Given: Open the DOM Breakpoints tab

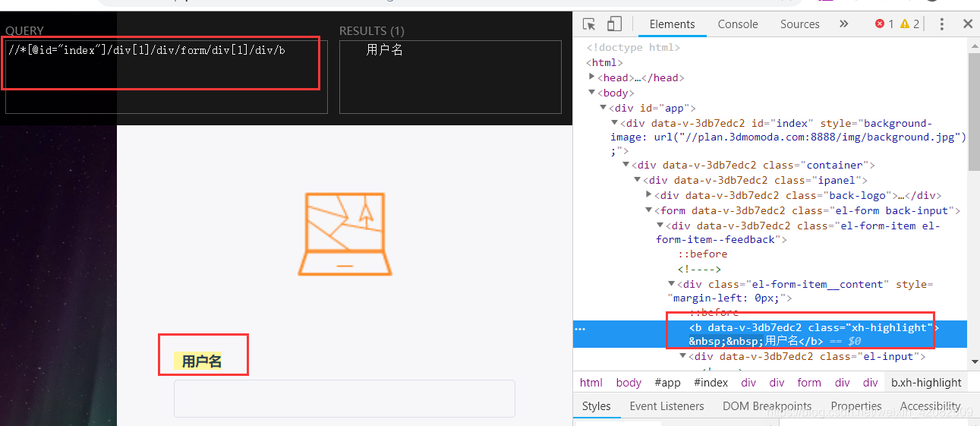Looking at the screenshot, I should [x=767, y=406].
